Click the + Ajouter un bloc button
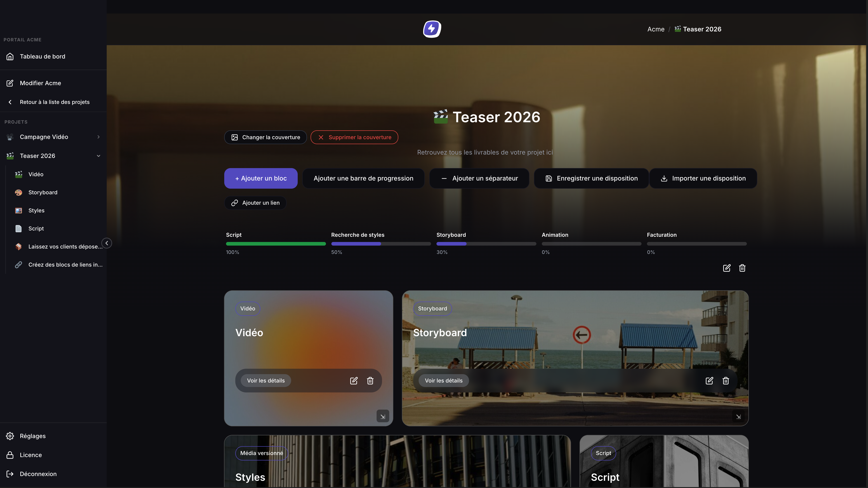The width and height of the screenshot is (868, 488). coord(261,178)
